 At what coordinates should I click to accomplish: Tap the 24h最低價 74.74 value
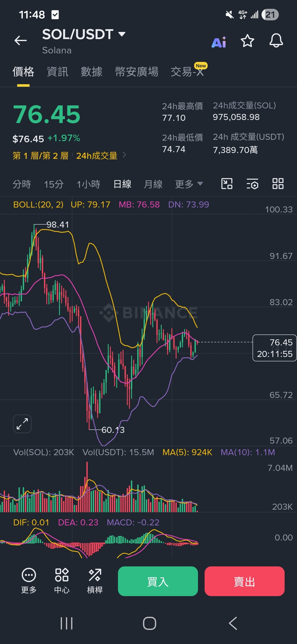coord(174,149)
